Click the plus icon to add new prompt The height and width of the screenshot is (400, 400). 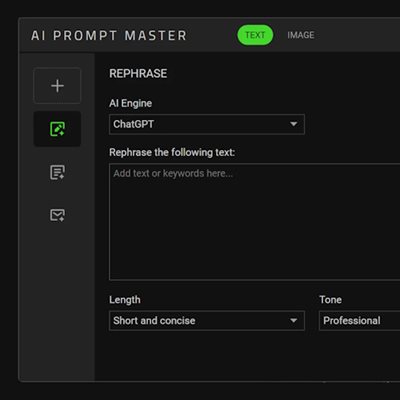pyautogui.click(x=57, y=86)
